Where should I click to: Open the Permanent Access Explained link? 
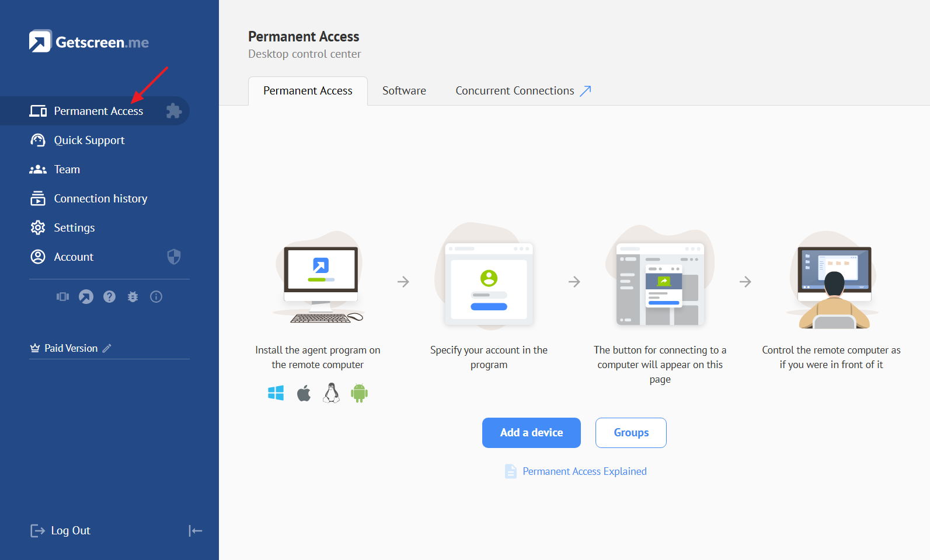(x=584, y=471)
